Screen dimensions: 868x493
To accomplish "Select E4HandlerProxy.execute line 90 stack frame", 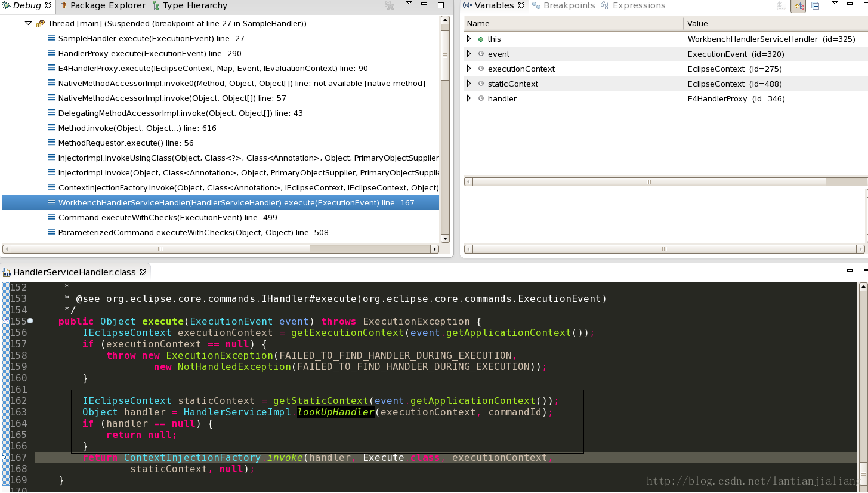I will [213, 68].
